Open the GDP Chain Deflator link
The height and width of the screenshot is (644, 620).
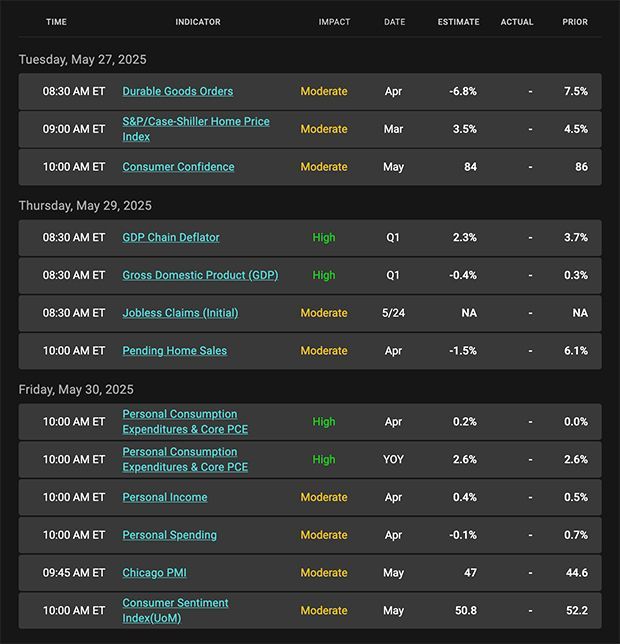pos(171,237)
